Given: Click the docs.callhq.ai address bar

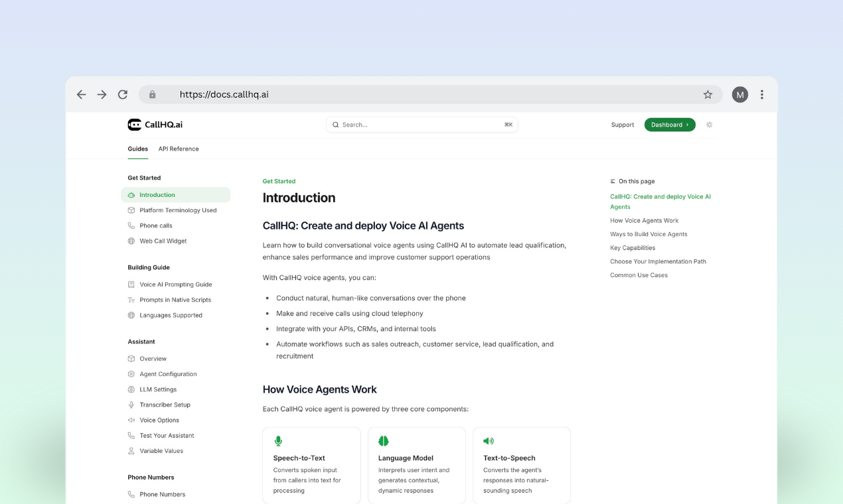Looking at the screenshot, I should tap(430, 95).
